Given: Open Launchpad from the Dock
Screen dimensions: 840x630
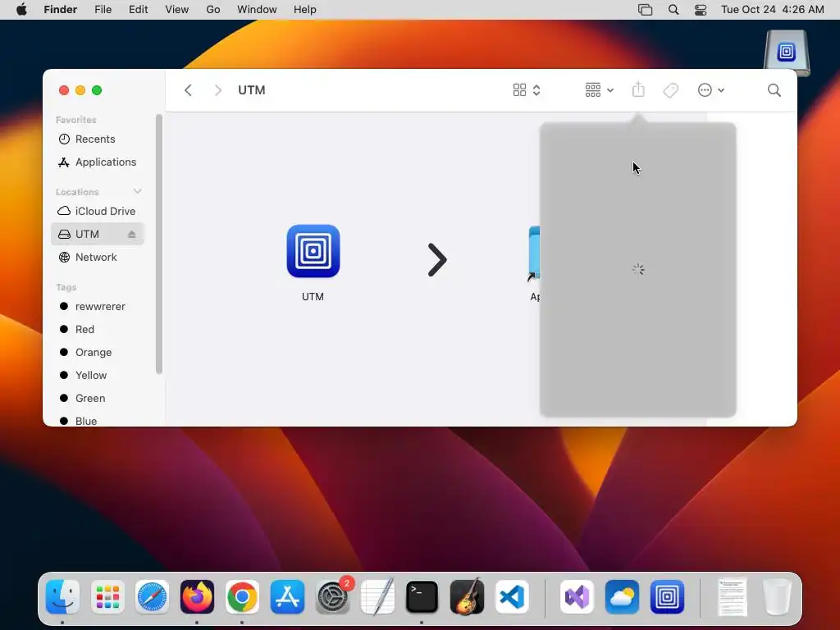Looking at the screenshot, I should tap(107, 597).
